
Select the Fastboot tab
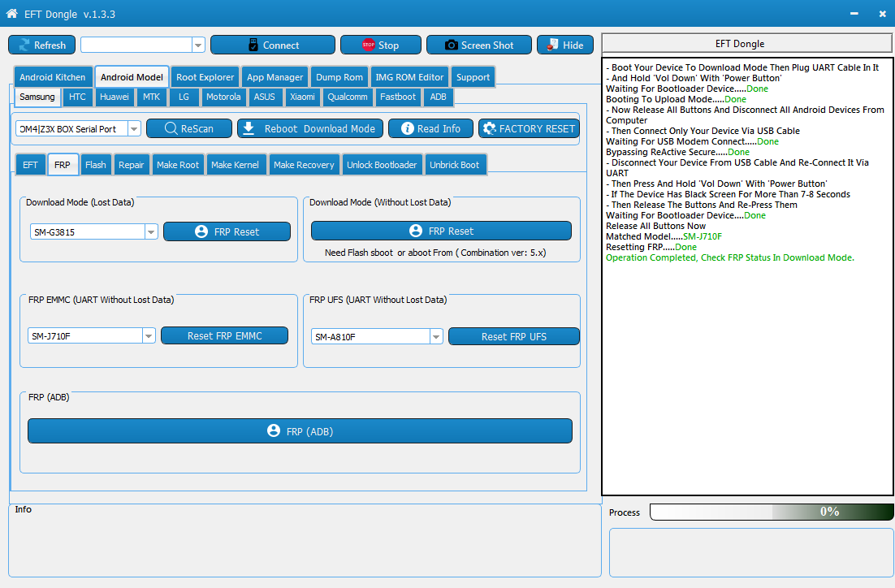tap(398, 97)
